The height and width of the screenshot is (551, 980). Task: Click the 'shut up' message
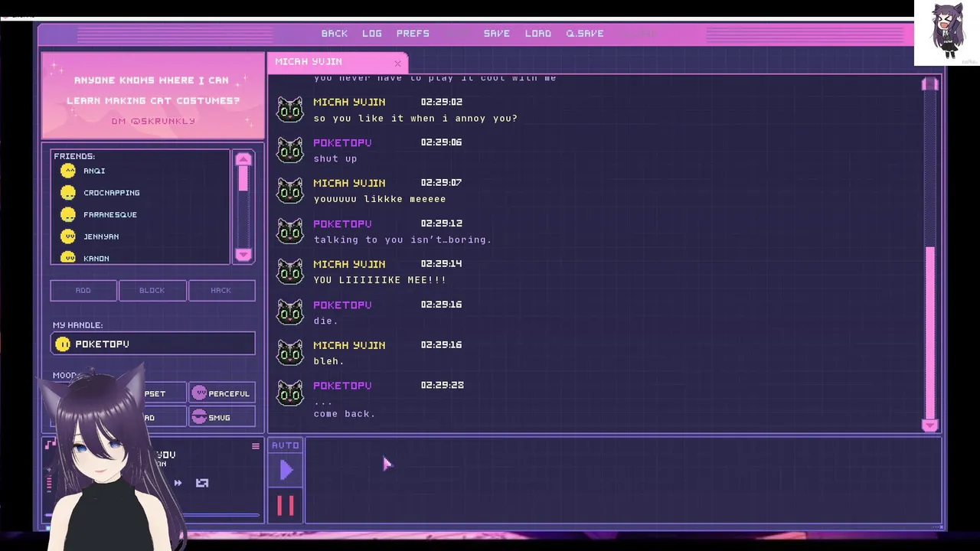coord(335,159)
